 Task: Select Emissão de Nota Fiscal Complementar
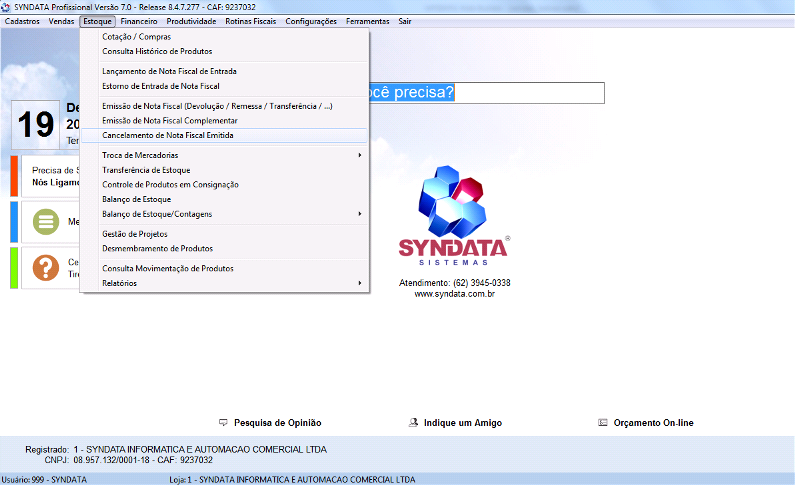pyautogui.click(x=224, y=121)
